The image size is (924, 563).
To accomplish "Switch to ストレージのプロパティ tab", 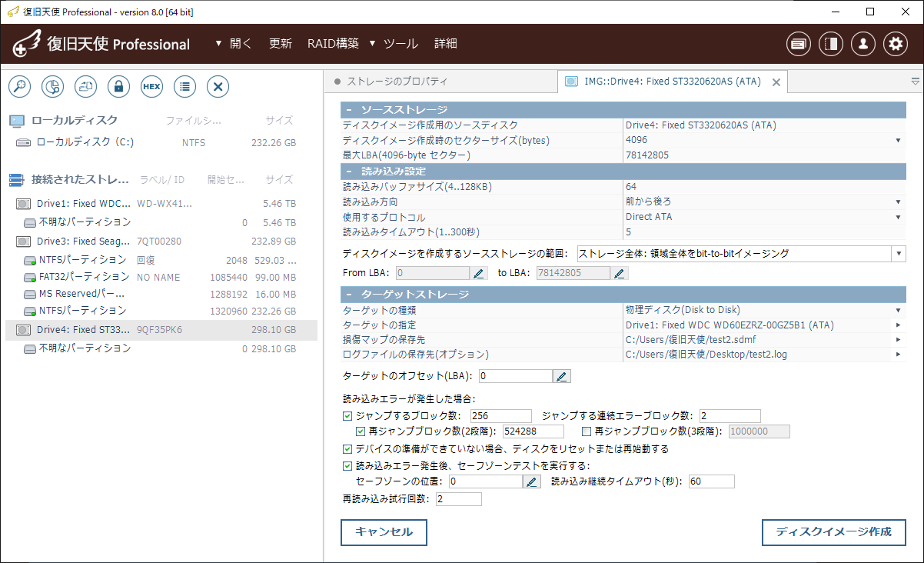I will [x=440, y=82].
